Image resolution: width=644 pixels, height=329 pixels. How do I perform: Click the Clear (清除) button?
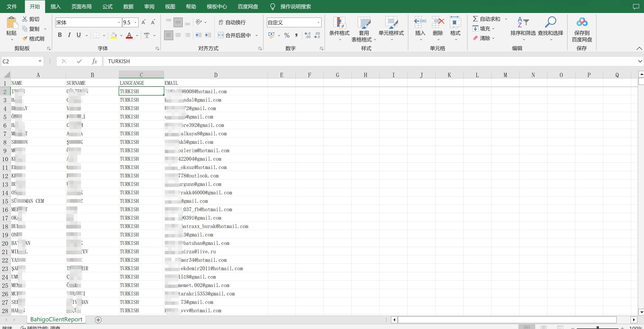pyautogui.click(x=482, y=38)
